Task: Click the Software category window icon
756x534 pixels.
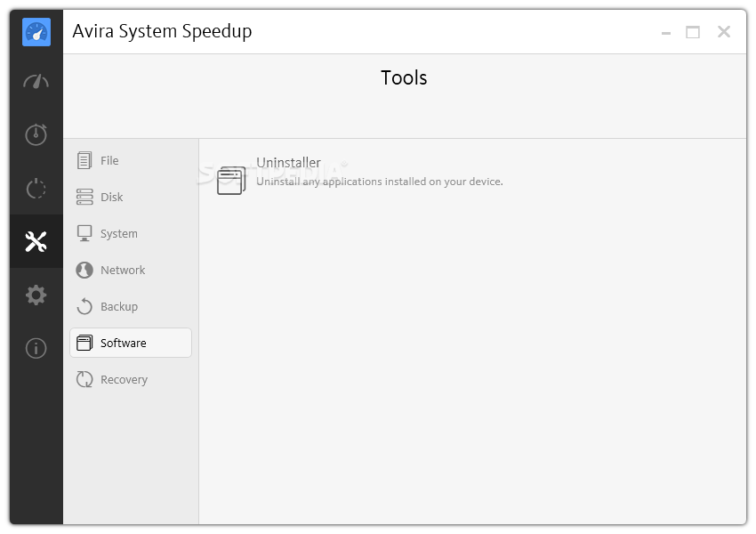Action: 84,343
